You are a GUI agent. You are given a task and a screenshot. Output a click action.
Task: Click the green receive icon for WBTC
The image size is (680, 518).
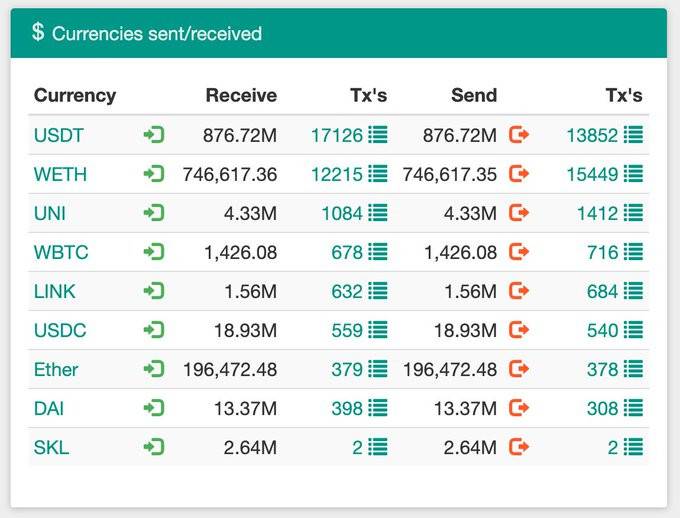click(x=154, y=252)
